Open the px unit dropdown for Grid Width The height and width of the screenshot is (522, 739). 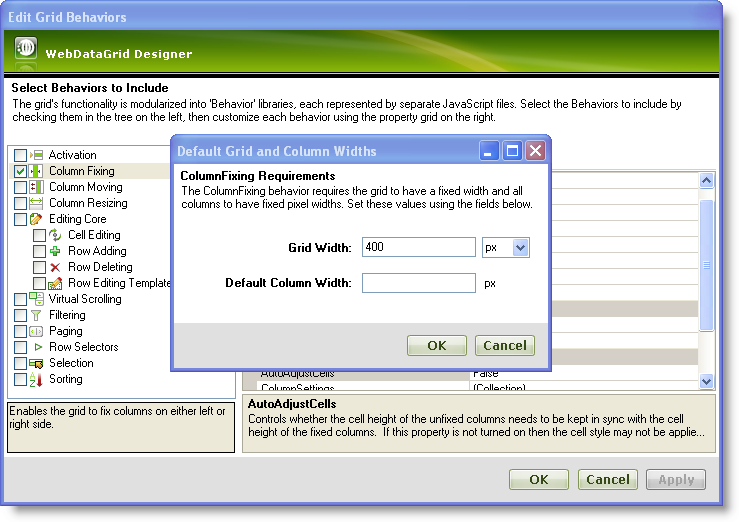(x=520, y=247)
